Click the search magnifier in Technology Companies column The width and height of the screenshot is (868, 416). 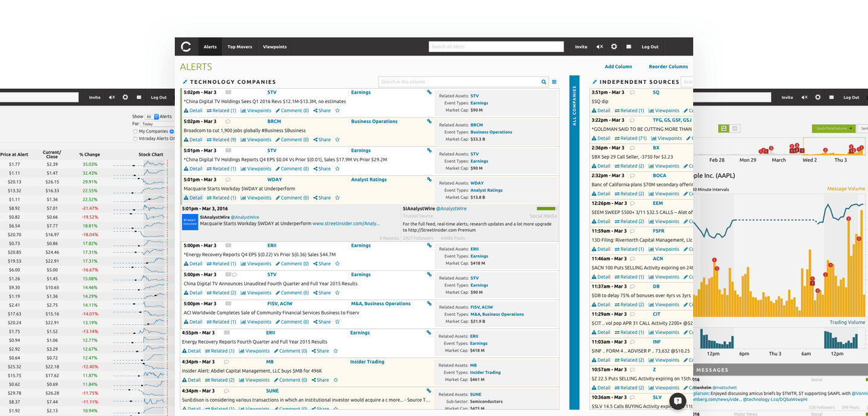pos(543,81)
